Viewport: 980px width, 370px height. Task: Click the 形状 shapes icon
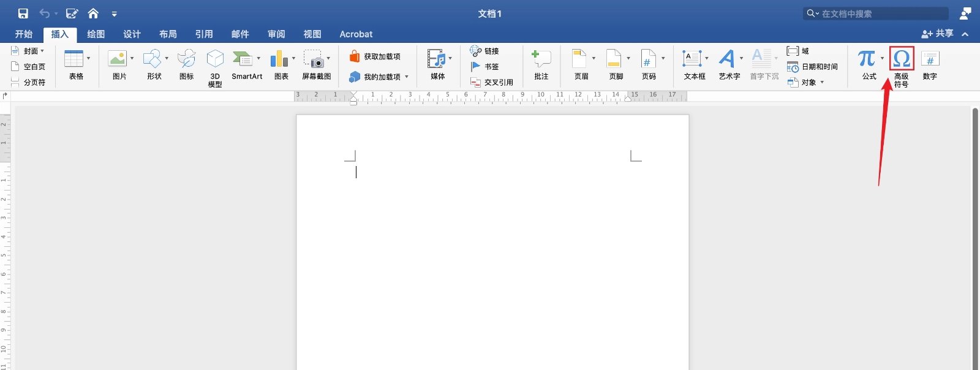coord(152,59)
